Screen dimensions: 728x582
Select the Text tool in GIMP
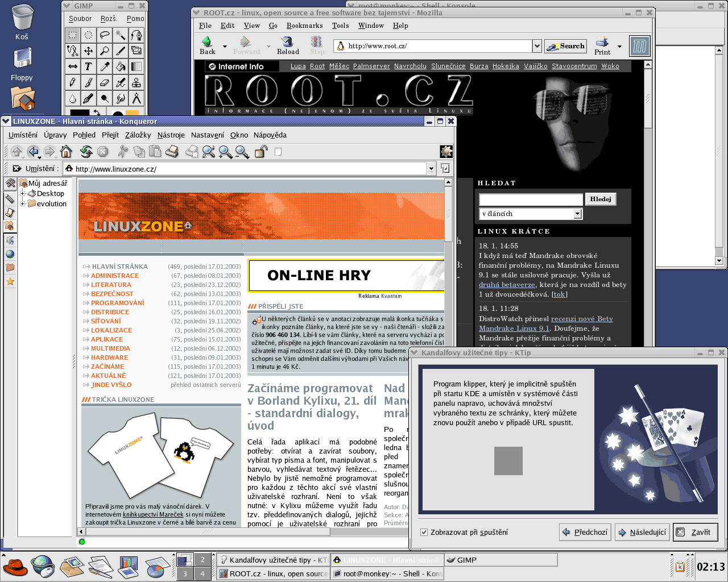click(x=89, y=67)
